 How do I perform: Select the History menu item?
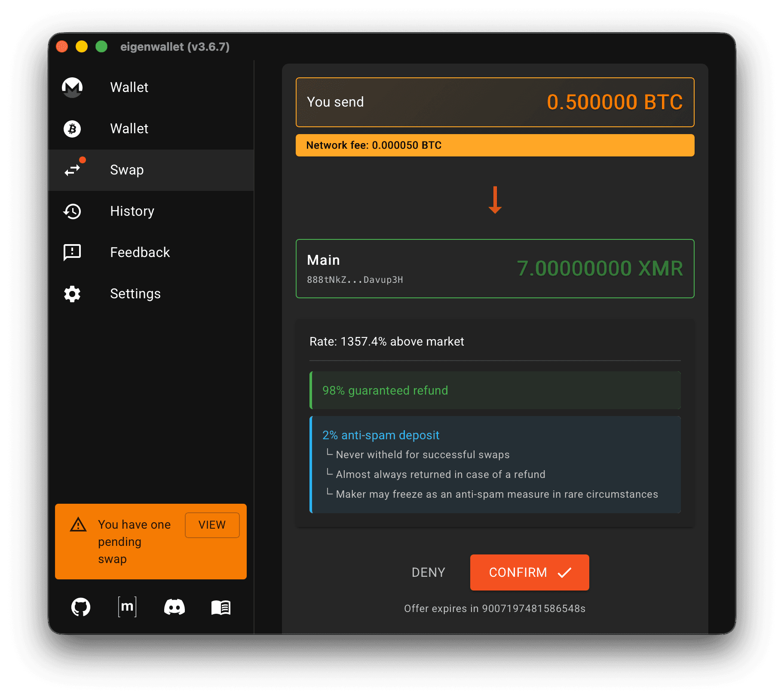132,211
